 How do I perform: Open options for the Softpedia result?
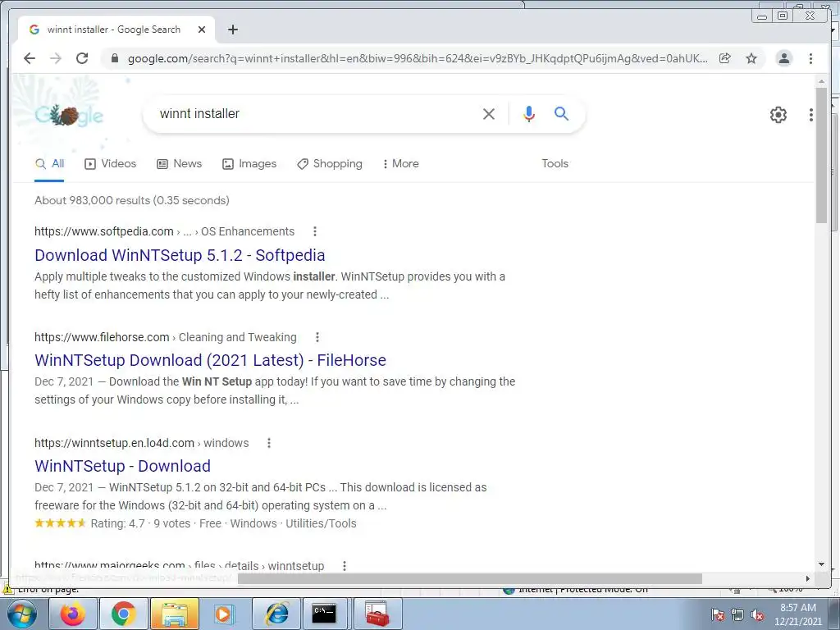point(315,231)
